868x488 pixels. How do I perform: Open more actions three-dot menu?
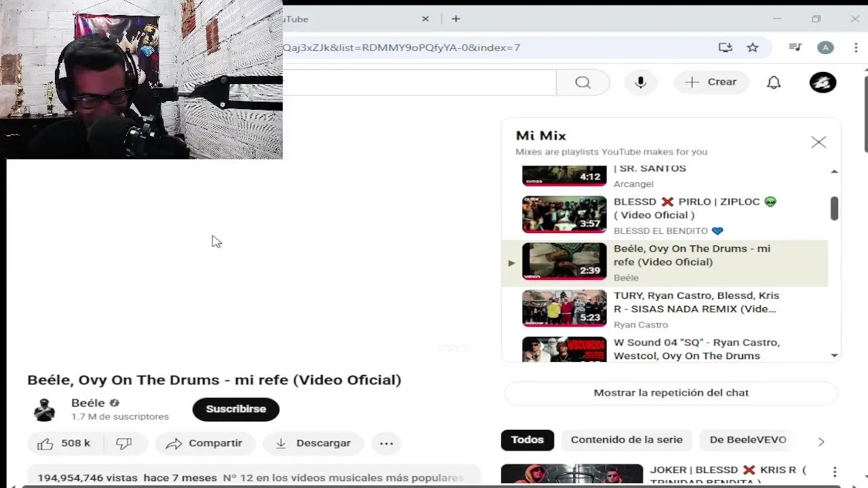tap(387, 443)
